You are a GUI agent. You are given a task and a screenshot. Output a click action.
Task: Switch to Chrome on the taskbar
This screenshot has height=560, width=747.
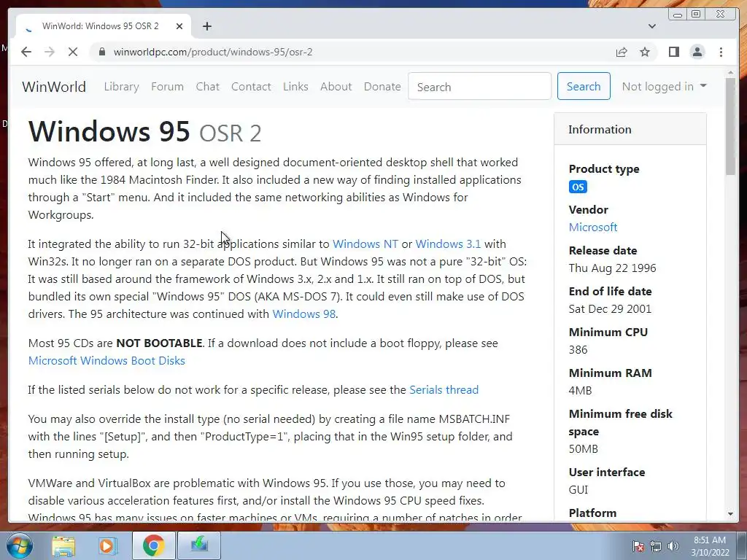[x=153, y=545]
